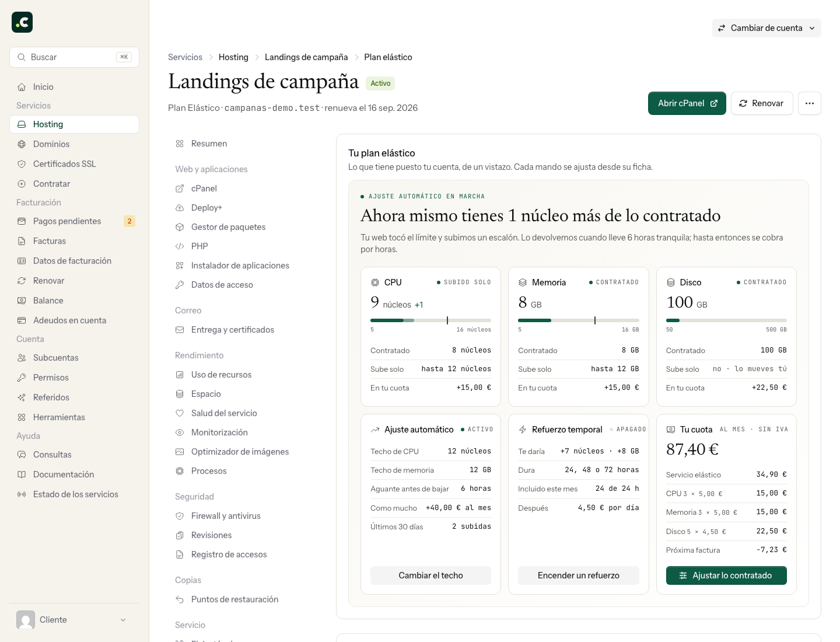Click the Estado de los servicios signal icon

click(22, 494)
